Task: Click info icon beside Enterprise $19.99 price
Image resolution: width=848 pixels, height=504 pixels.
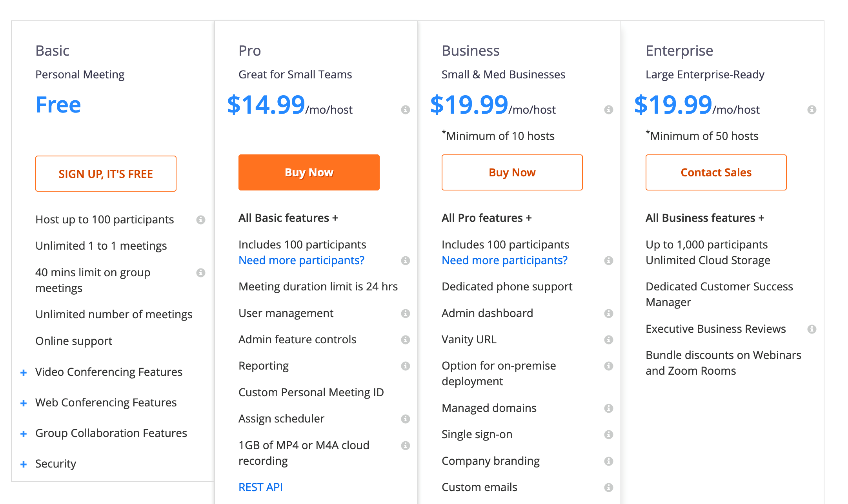Action: [812, 110]
